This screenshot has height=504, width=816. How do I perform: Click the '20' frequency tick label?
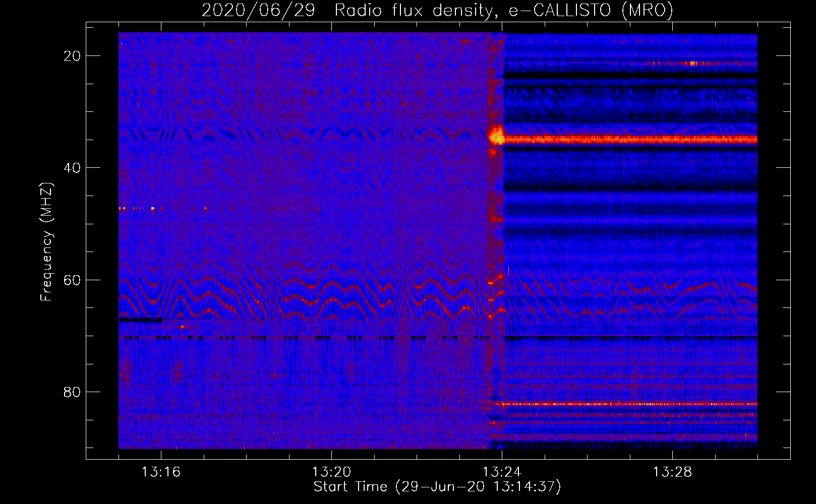tap(72, 56)
